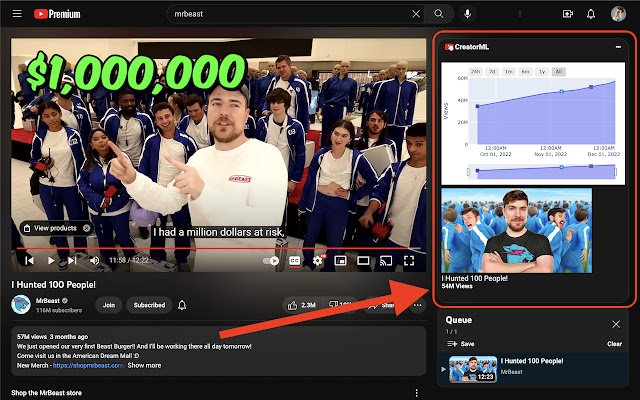
Task: Like the video with thumbs up
Action: [x=302, y=305]
